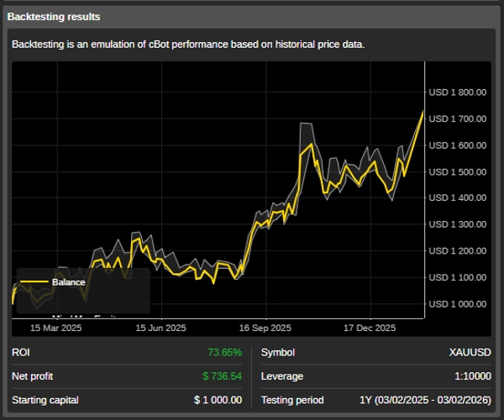Image resolution: width=504 pixels, height=420 pixels.
Task: Click the 73.65% ROI value
Action: (x=224, y=353)
